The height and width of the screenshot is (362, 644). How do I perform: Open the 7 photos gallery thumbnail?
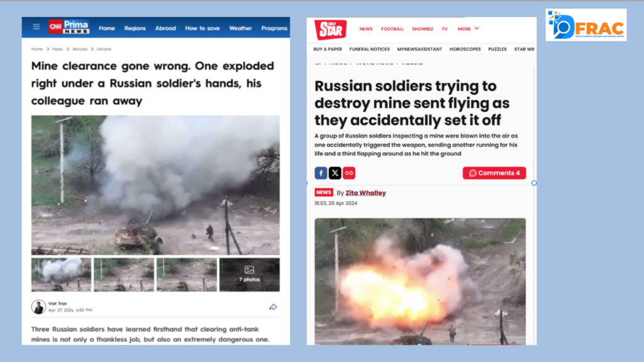pos(249,275)
